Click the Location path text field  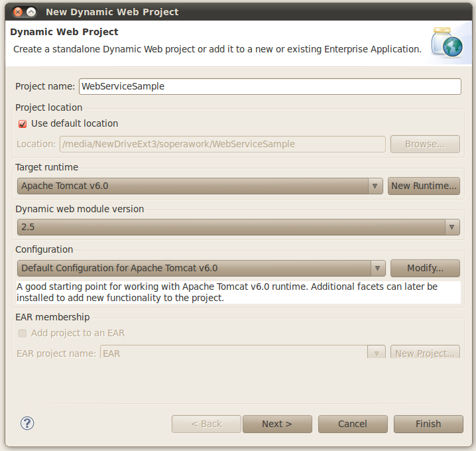223,144
